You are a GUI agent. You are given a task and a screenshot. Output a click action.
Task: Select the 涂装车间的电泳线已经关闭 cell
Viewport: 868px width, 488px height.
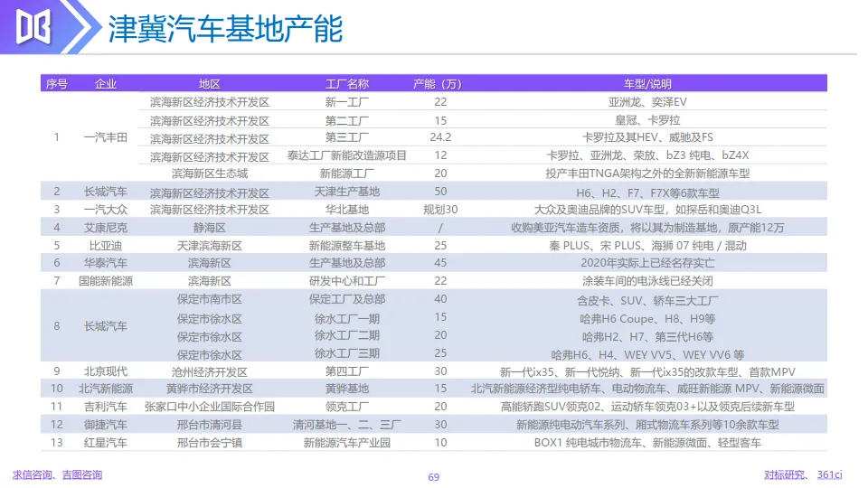tap(647, 281)
